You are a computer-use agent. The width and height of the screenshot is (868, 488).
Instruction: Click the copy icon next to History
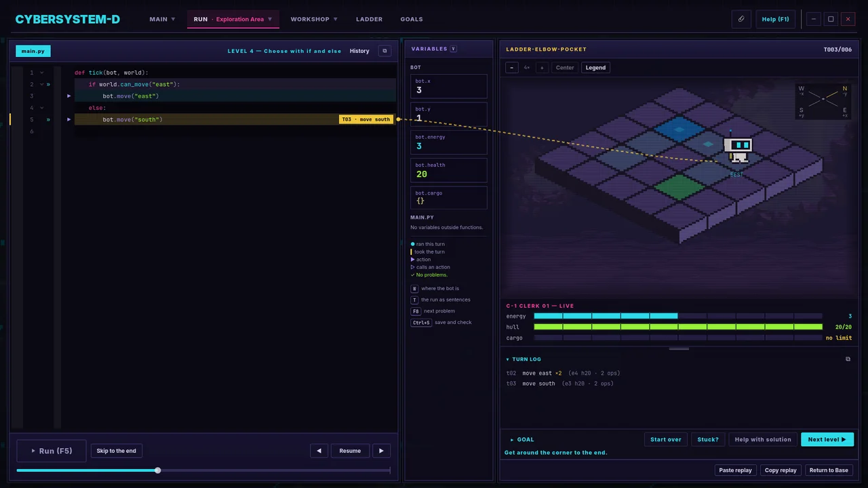(x=384, y=51)
